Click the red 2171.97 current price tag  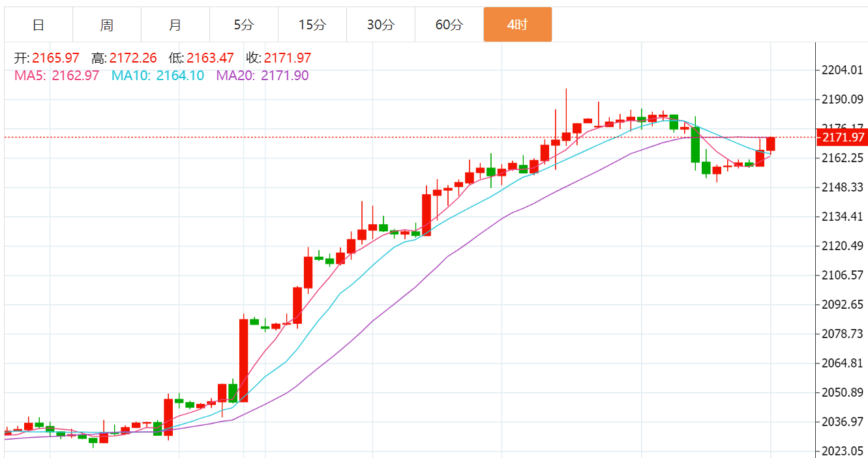tap(842, 137)
